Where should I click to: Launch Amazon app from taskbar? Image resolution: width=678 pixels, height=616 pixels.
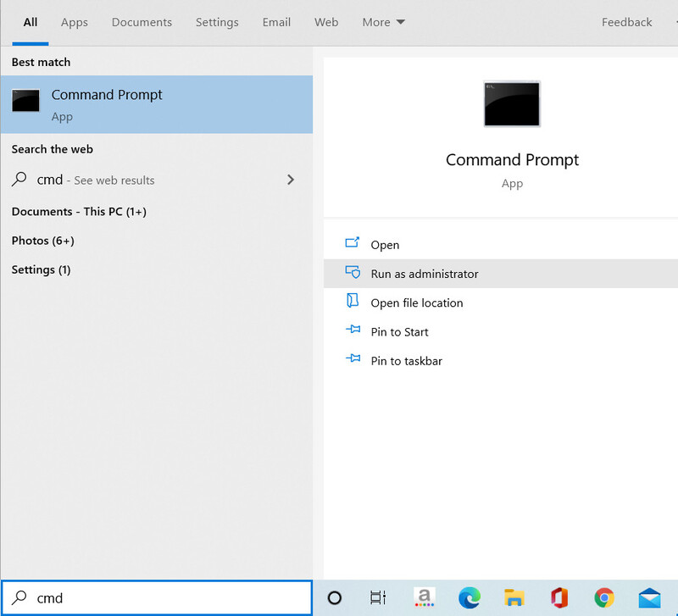click(x=425, y=597)
